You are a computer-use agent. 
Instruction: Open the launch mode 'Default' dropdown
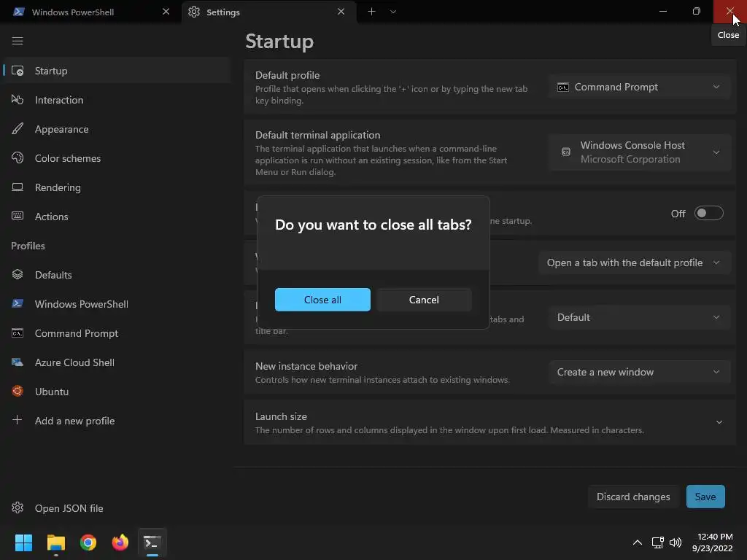coord(639,318)
